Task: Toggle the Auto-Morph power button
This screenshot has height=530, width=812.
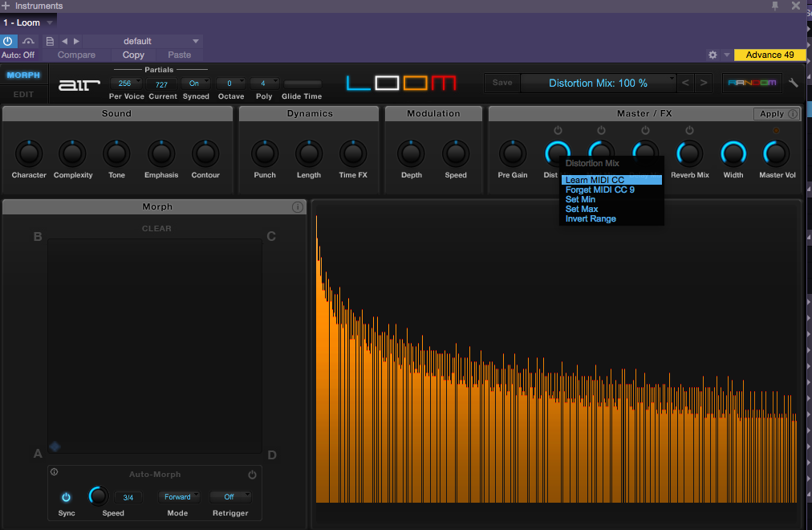Action: coord(252,475)
